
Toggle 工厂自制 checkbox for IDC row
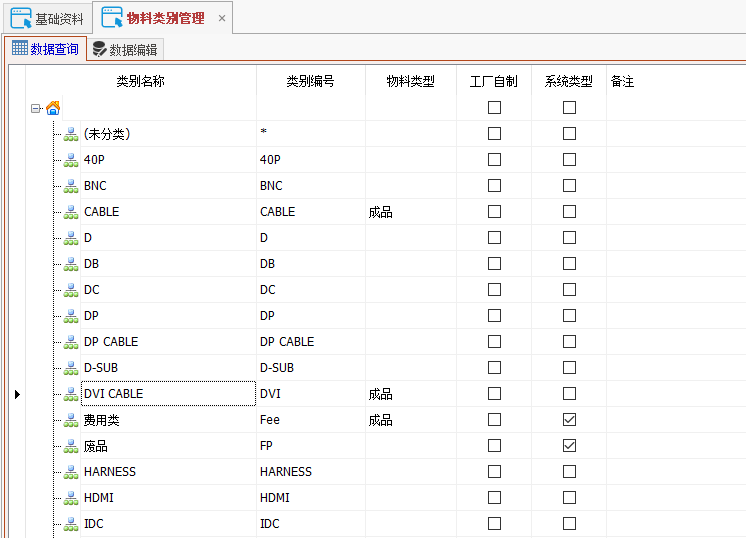[x=494, y=524]
